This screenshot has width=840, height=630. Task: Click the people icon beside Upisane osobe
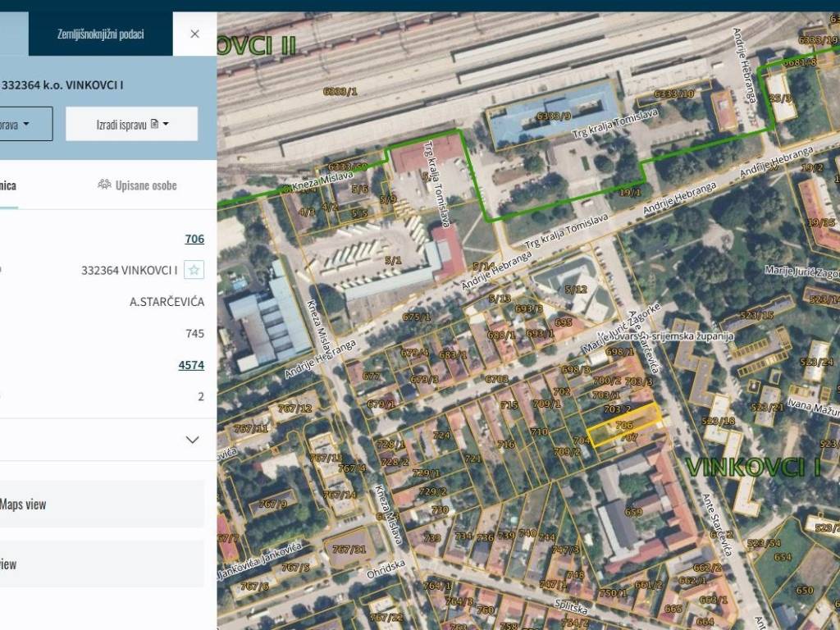(104, 185)
